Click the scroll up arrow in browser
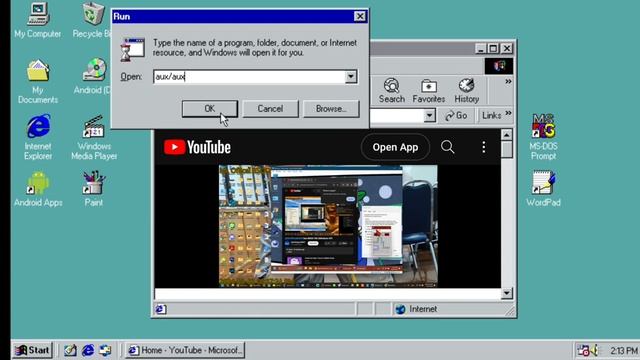The width and height of the screenshot is (640, 360). tap(507, 135)
